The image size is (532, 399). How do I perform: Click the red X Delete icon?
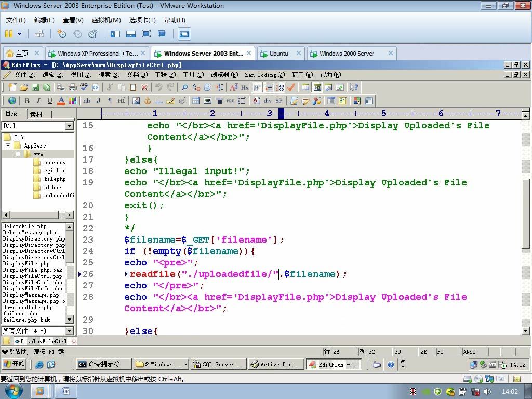coord(144,87)
